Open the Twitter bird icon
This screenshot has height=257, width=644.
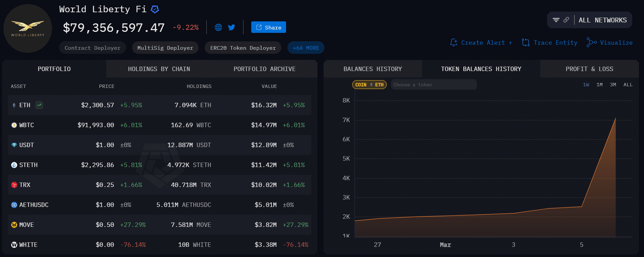(x=231, y=27)
